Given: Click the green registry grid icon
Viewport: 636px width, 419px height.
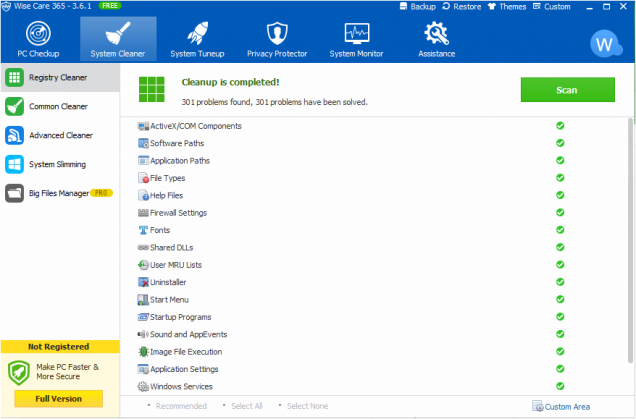Looking at the screenshot, I should coord(152,89).
